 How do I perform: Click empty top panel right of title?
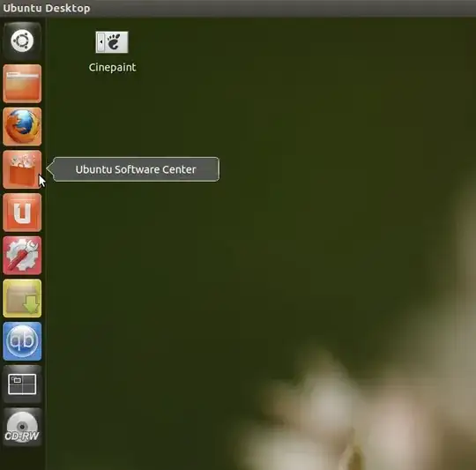click(x=282, y=8)
